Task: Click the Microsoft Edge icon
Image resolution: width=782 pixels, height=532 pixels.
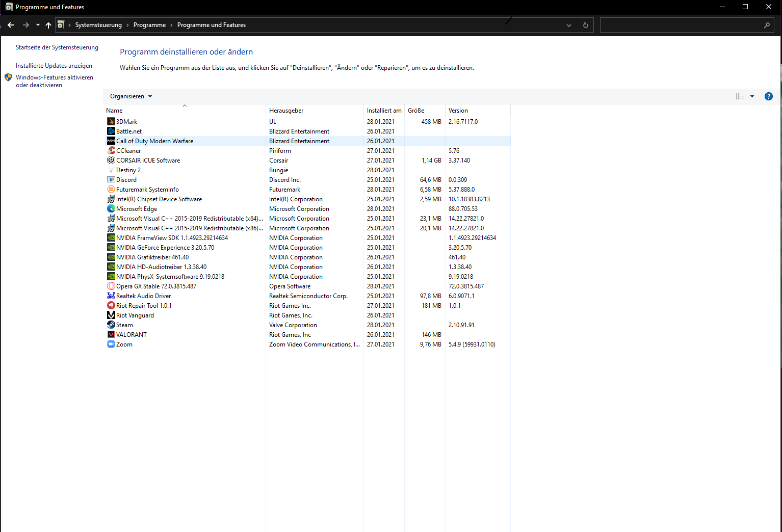Action: click(111, 208)
